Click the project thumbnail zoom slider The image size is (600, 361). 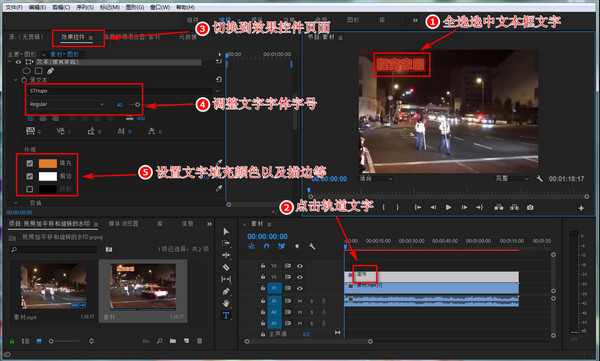(64, 341)
